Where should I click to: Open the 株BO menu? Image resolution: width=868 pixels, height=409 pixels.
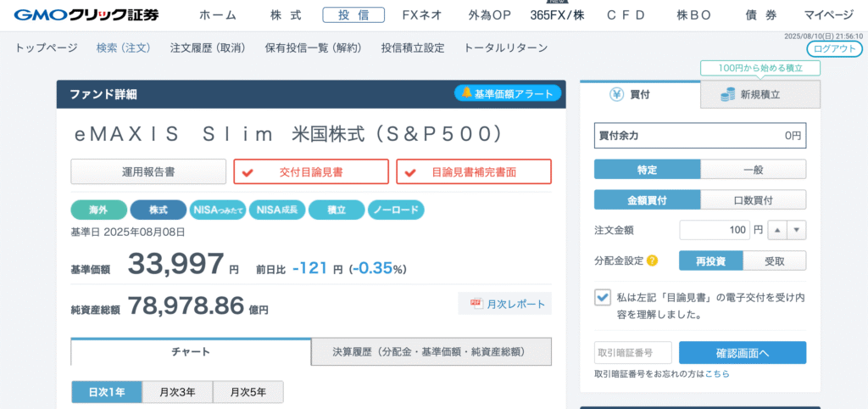[693, 15]
